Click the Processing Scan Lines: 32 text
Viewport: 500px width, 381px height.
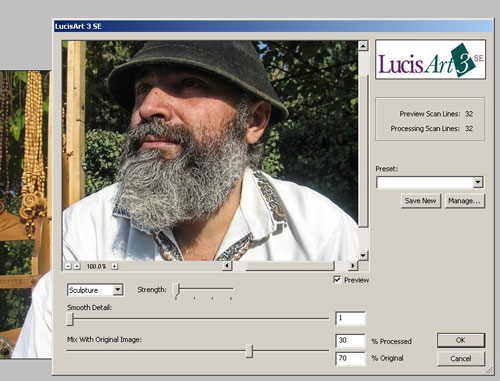(432, 129)
